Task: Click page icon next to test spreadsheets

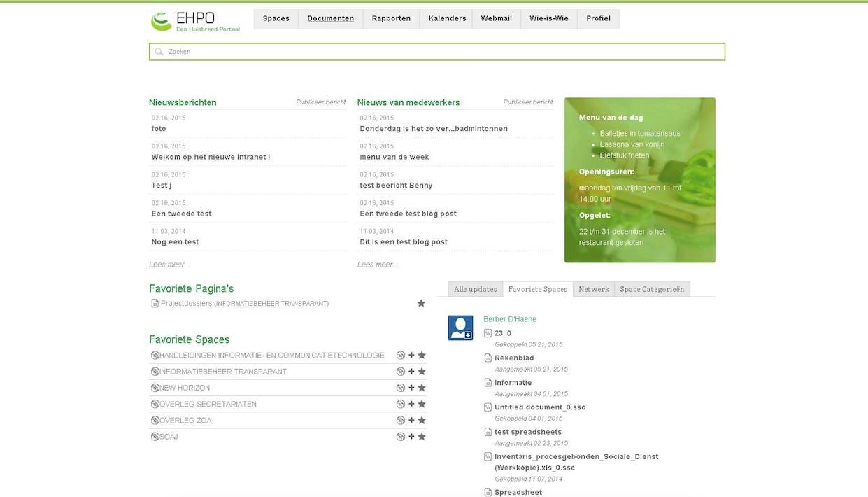Action: (x=488, y=432)
